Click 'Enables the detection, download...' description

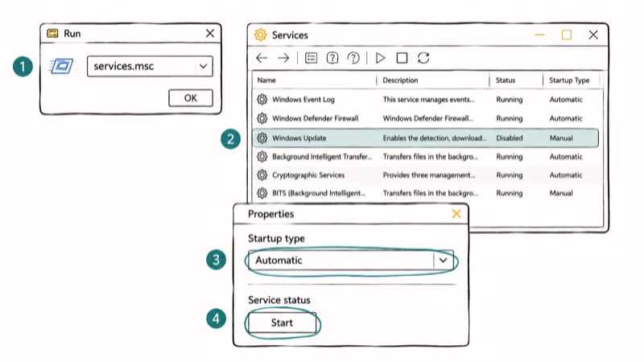[434, 138]
